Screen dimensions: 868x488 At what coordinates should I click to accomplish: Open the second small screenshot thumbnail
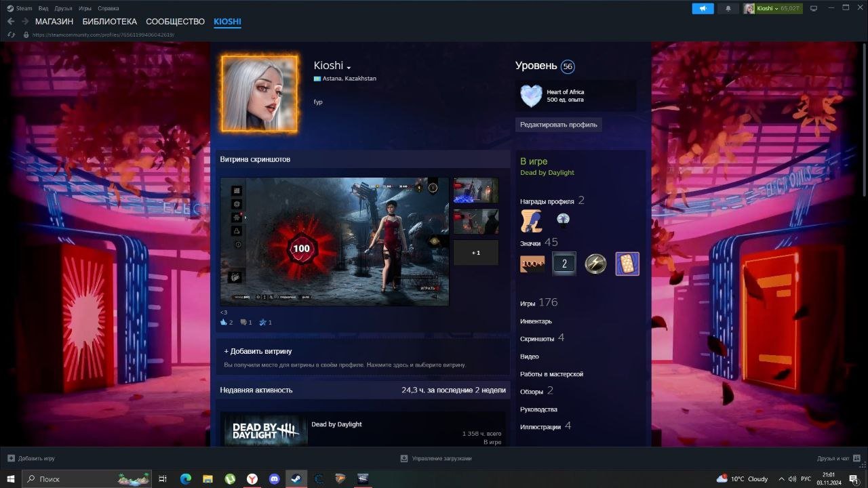point(475,221)
